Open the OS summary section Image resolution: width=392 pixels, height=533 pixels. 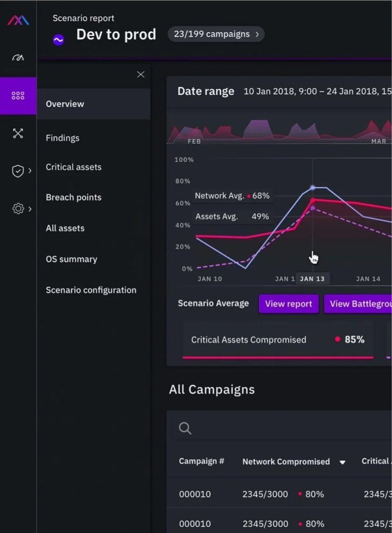[x=71, y=259]
